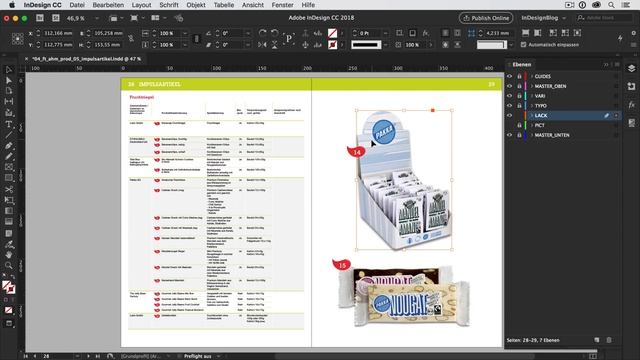
Task: Open the Ebenen panel menu
Action: pyautogui.click(x=617, y=64)
